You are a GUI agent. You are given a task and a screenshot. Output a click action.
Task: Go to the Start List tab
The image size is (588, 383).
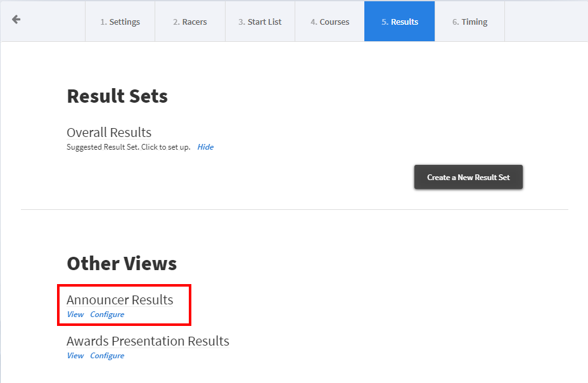(x=260, y=22)
